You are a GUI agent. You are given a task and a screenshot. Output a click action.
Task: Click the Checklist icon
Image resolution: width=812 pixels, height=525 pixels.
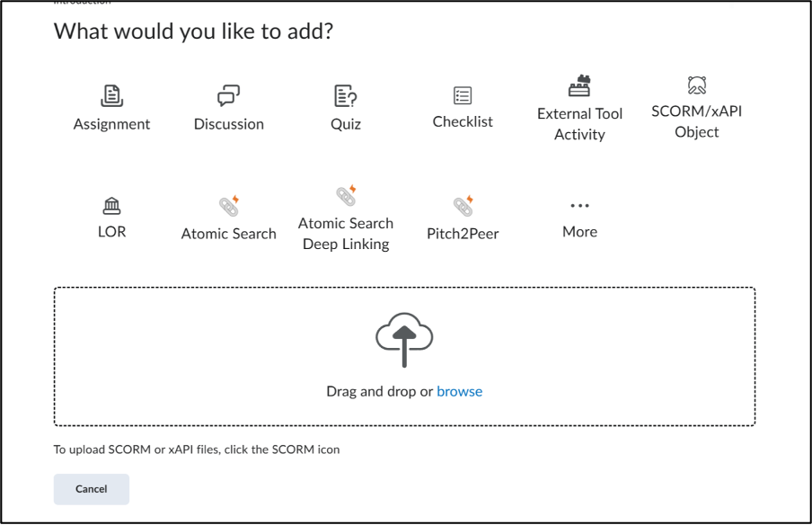click(463, 95)
